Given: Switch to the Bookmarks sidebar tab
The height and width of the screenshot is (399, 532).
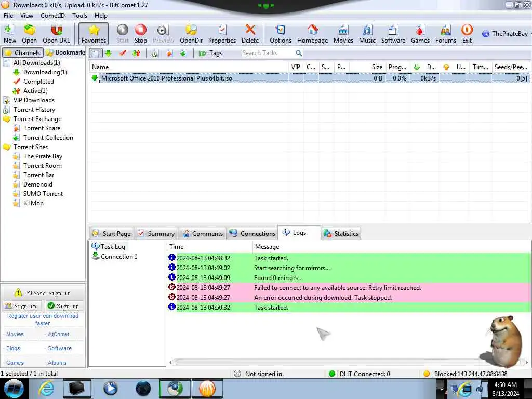Looking at the screenshot, I should pyautogui.click(x=65, y=52).
